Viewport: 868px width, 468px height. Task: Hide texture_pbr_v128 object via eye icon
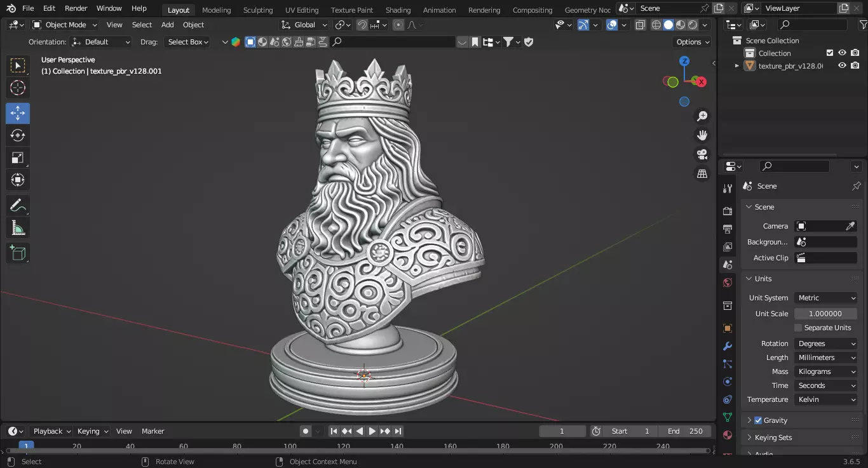pyautogui.click(x=842, y=65)
